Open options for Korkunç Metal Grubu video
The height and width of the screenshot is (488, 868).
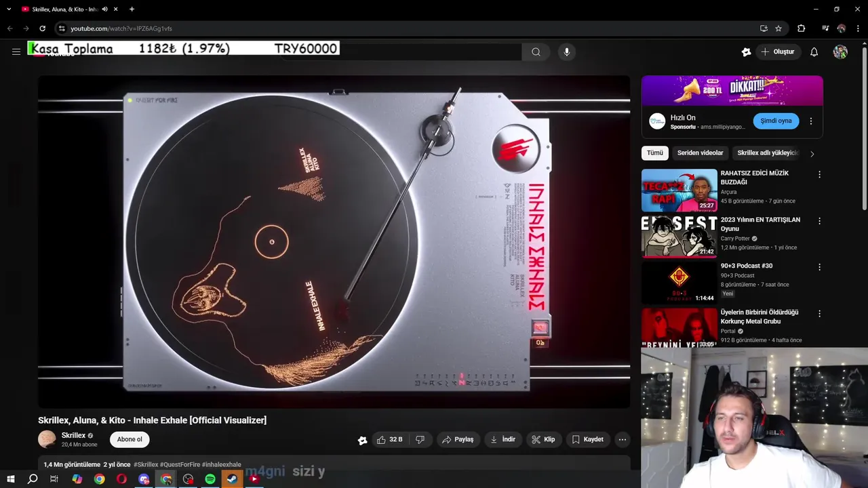(819, 314)
